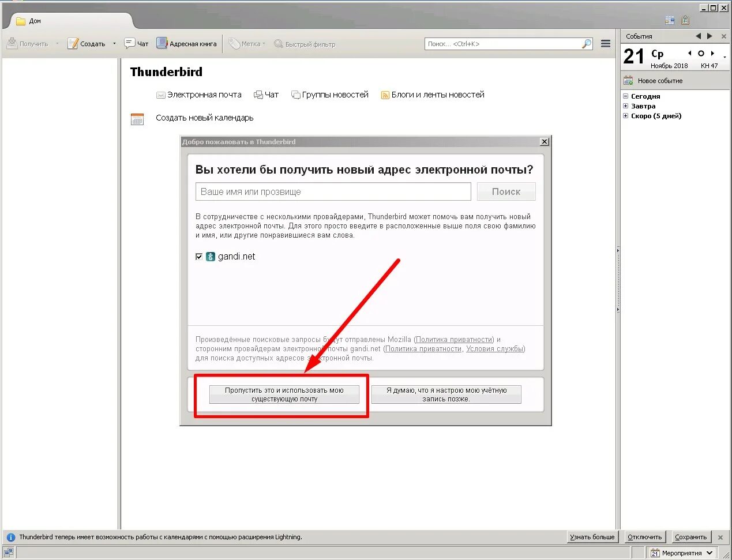Expand the Завтра section
The width and height of the screenshot is (732, 560).
coord(626,106)
